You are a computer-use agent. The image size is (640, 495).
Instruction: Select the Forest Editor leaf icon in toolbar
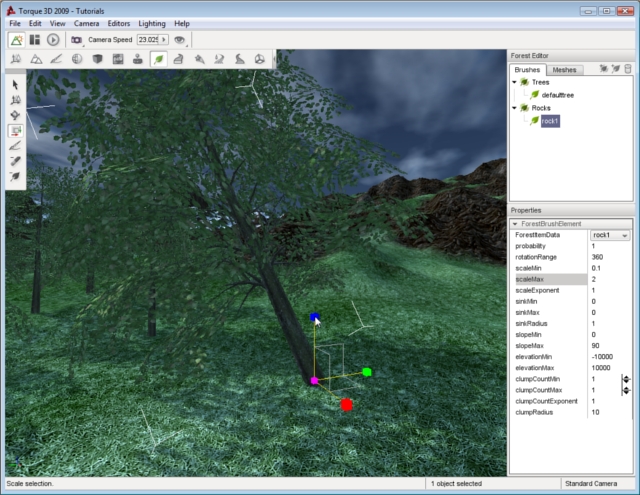click(x=158, y=60)
